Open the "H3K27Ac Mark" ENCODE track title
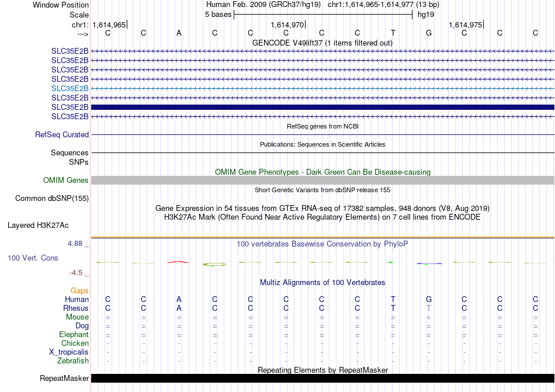Viewport: 555px width, 392px height. (x=322, y=217)
